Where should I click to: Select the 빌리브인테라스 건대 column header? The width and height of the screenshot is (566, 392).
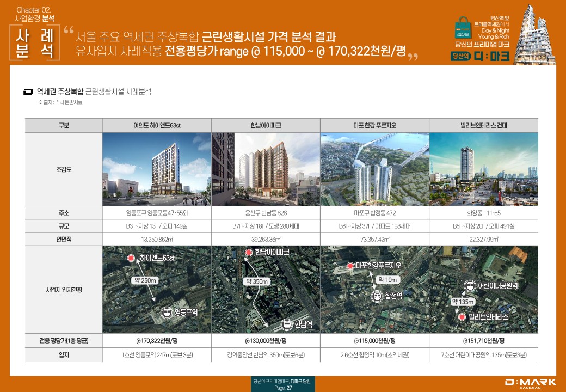tap(484, 126)
